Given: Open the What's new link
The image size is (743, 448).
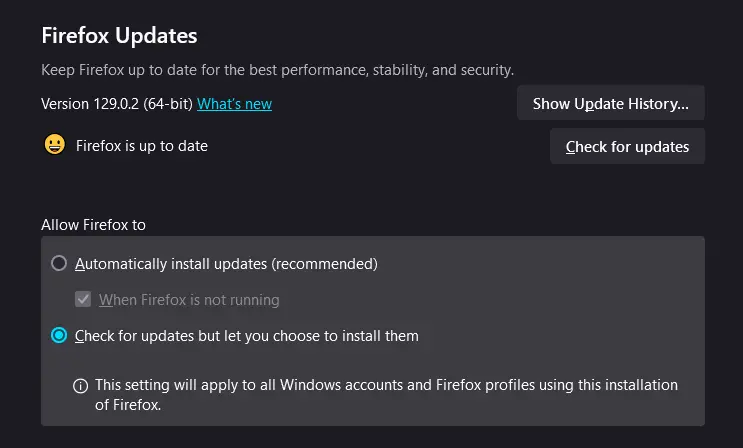Looking at the screenshot, I should coord(234,104).
